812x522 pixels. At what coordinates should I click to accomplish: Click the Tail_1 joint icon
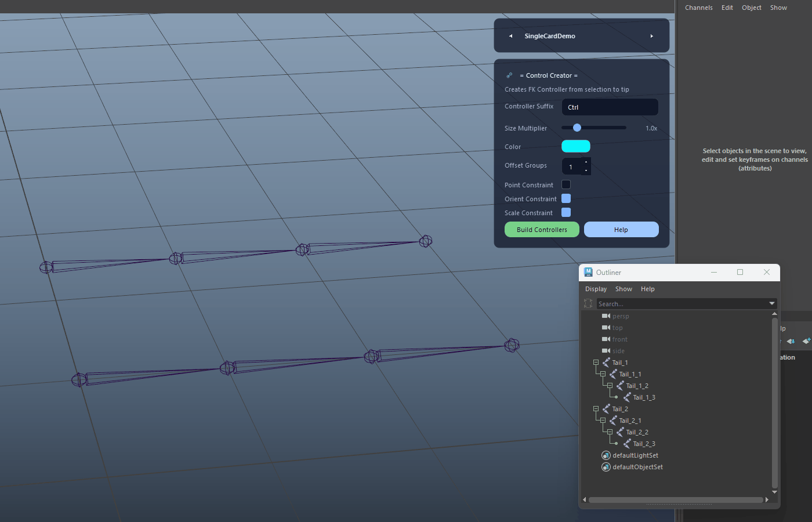coord(606,362)
